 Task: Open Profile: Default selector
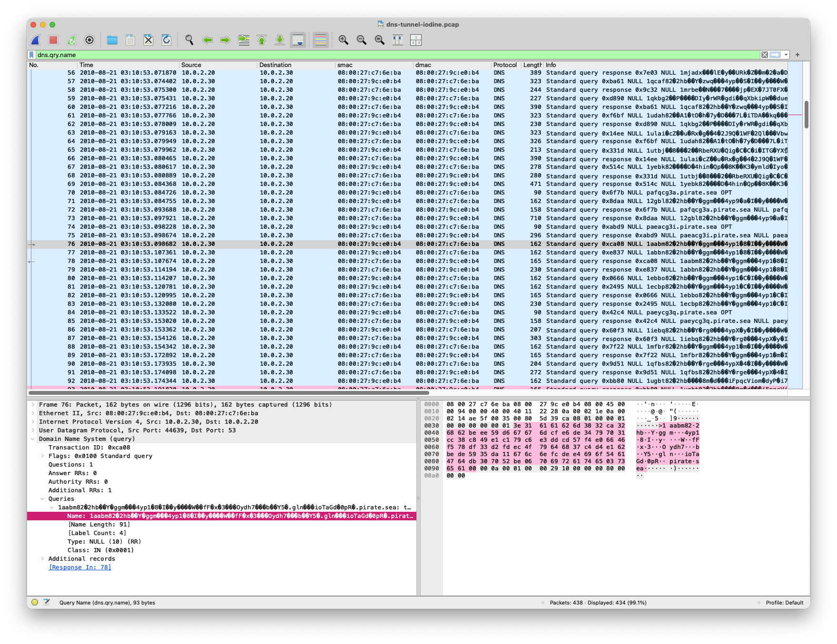(785, 603)
